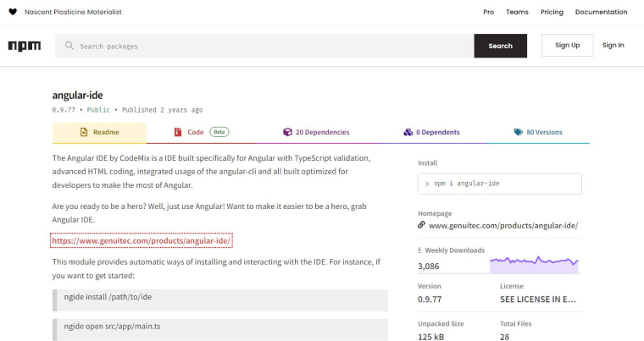Open the Pricing menu link
644x341 pixels.
[552, 12]
